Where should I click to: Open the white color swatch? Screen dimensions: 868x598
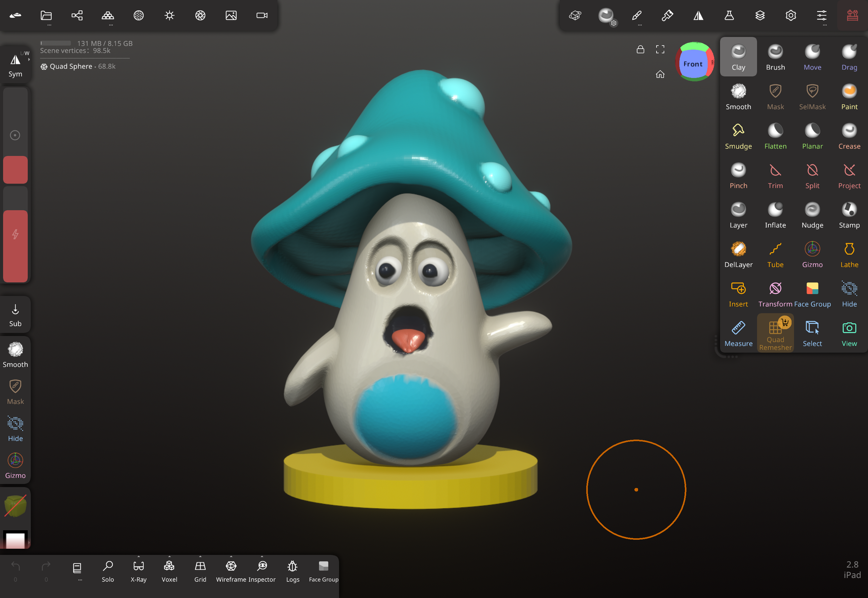15,540
